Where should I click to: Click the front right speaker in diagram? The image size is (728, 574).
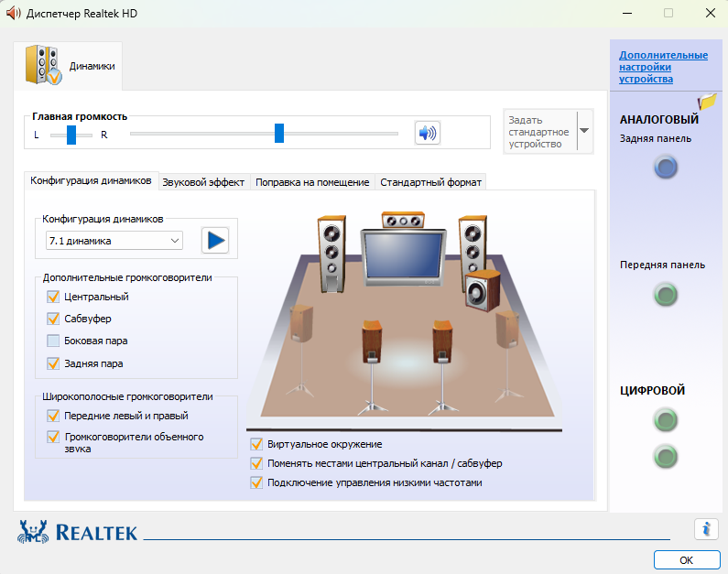(x=473, y=246)
